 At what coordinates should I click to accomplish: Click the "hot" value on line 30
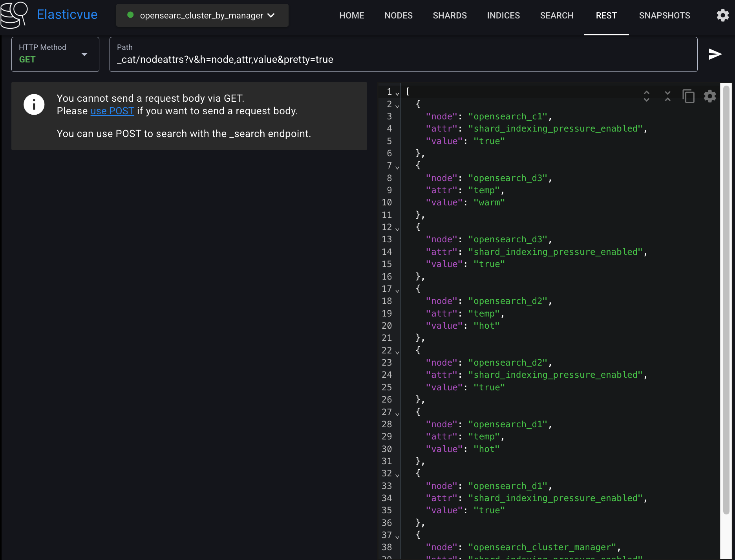pos(486,449)
